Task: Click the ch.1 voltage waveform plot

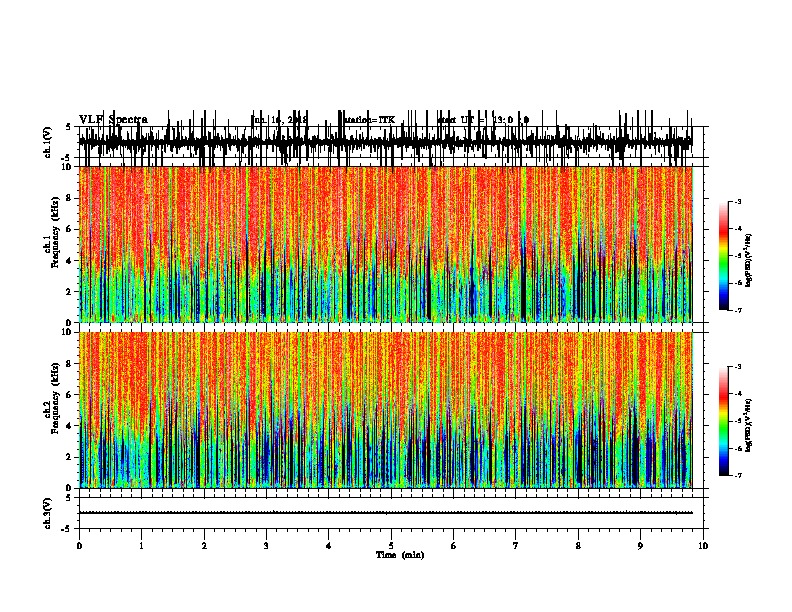Action: point(385,142)
